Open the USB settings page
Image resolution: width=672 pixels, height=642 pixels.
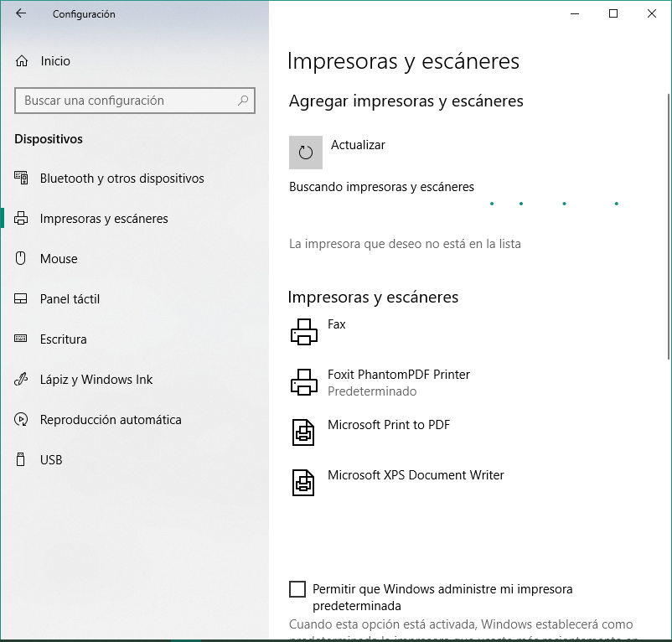pyautogui.click(x=51, y=460)
